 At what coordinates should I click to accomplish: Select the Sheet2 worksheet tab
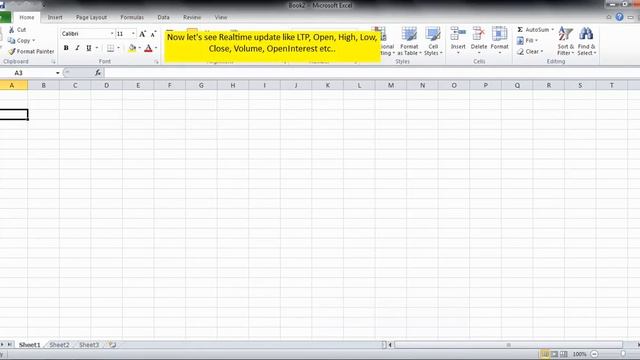60,345
